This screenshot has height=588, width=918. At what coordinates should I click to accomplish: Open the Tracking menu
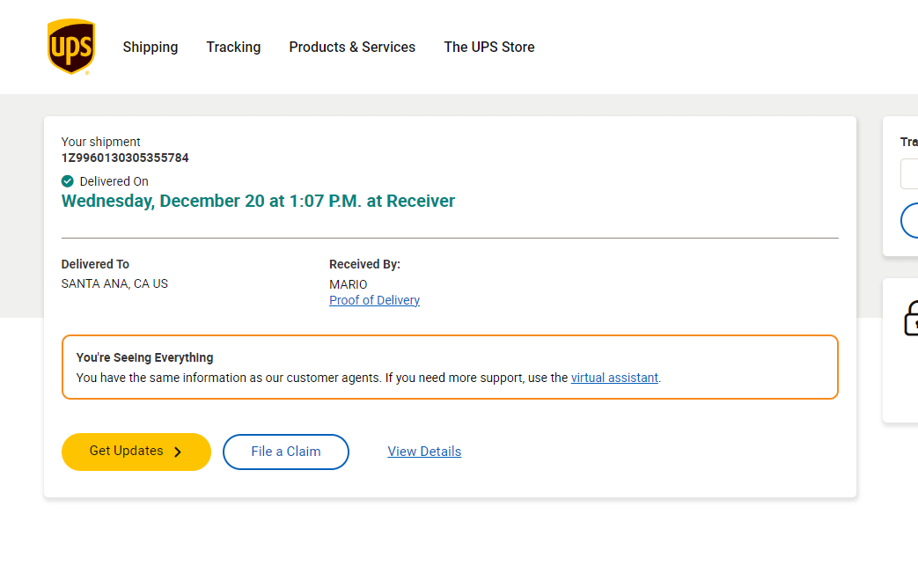tap(233, 47)
